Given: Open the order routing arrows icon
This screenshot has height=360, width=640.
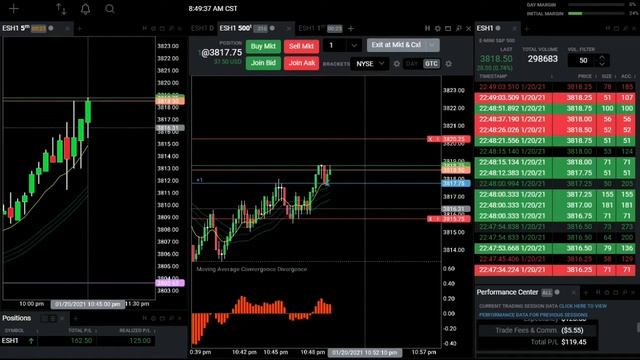Looking at the screenshot, I should click(61, 9).
